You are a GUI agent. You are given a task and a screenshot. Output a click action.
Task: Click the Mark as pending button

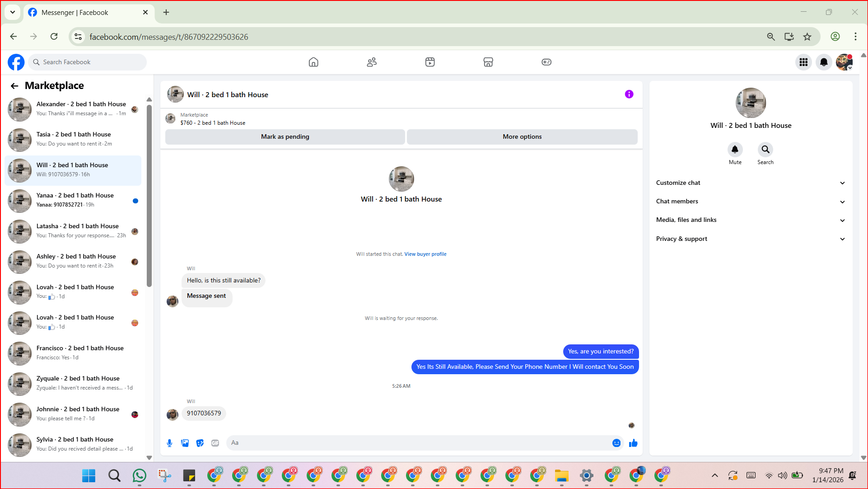pos(285,136)
